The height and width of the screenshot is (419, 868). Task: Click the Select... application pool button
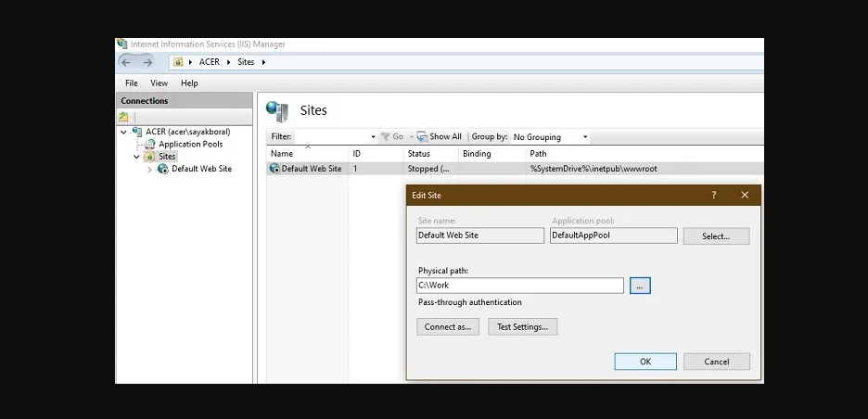coord(716,235)
